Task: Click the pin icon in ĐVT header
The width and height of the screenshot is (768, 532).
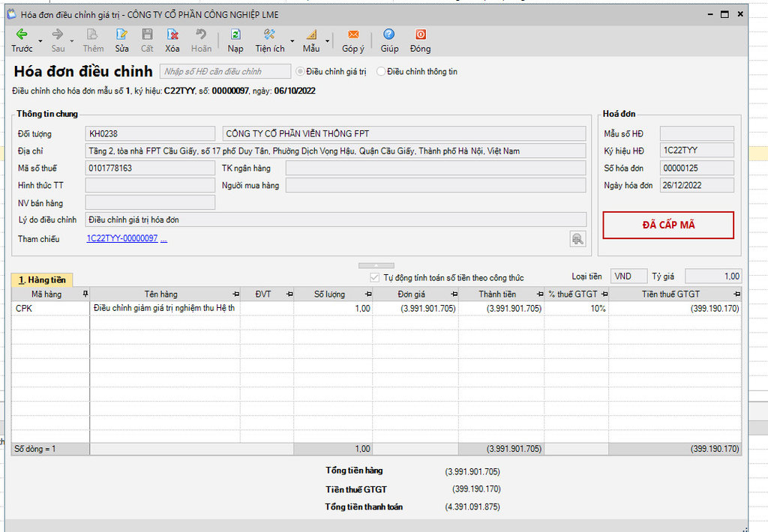Action: click(x=289, y=294)
